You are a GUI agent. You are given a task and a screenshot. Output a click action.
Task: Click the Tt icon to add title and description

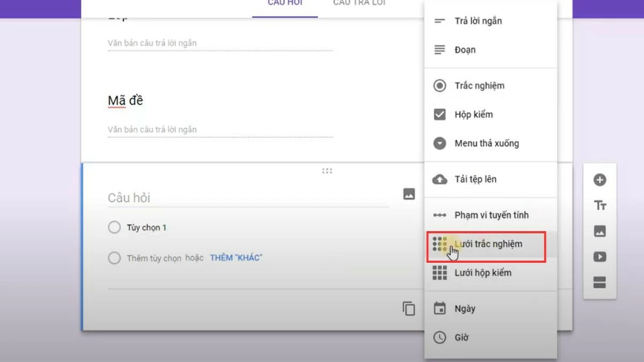(x=599, y=205)
